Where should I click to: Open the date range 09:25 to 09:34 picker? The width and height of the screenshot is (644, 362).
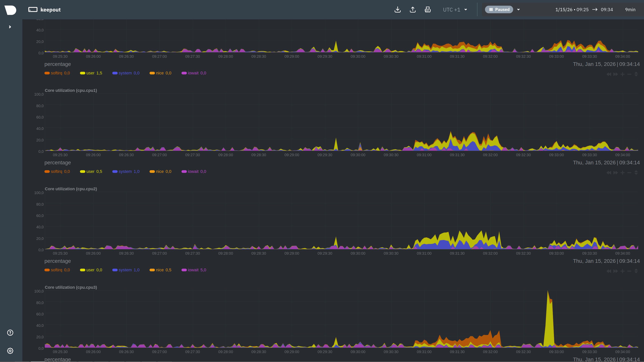coord(584,9)
